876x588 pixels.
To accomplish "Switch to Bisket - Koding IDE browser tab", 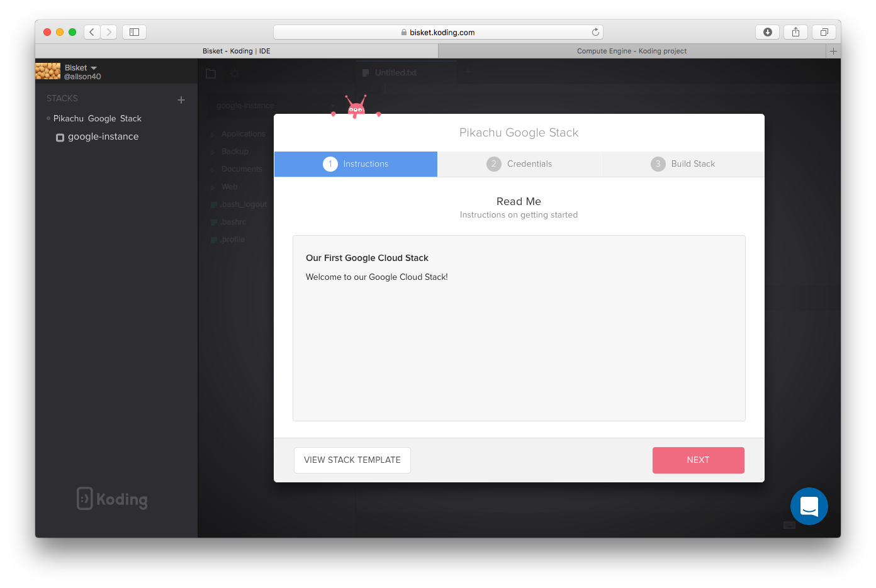I will (237, 51).
